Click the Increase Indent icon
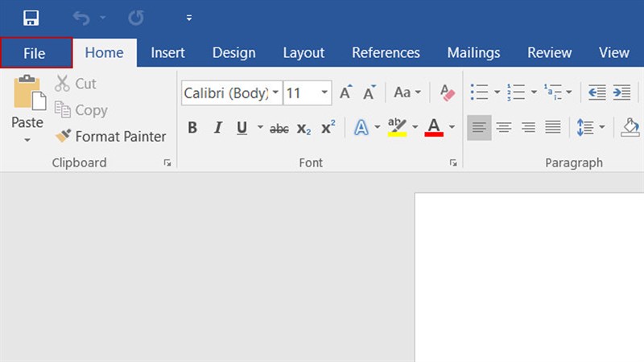The image size is (644, 362). tap(621, 92)
